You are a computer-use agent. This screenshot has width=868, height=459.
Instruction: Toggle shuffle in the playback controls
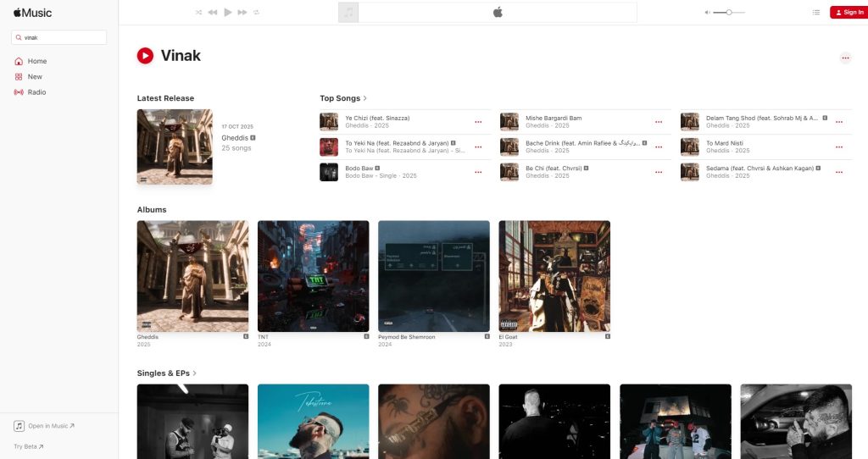(x=198, y=13)
